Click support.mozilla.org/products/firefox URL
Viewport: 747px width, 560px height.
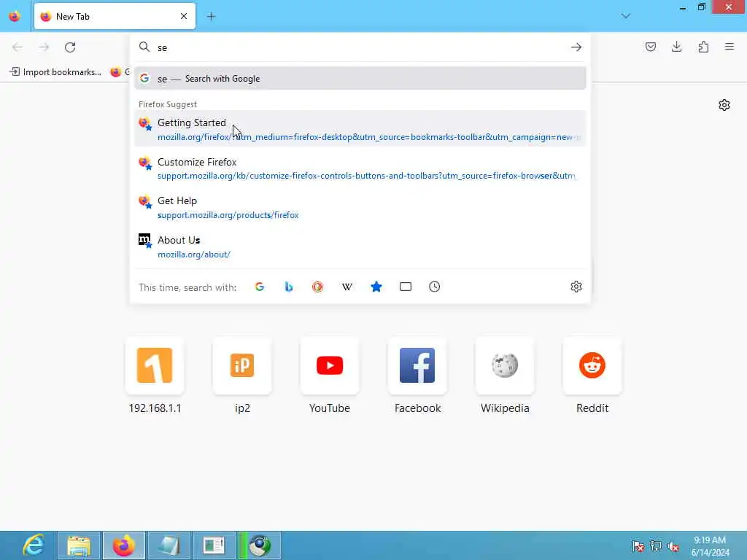click(228, 215)
